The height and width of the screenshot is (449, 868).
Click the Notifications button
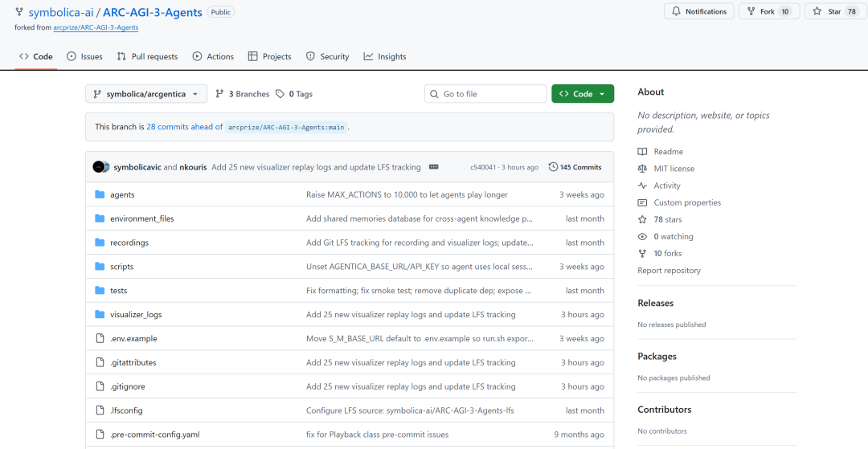tap(698, 11)
